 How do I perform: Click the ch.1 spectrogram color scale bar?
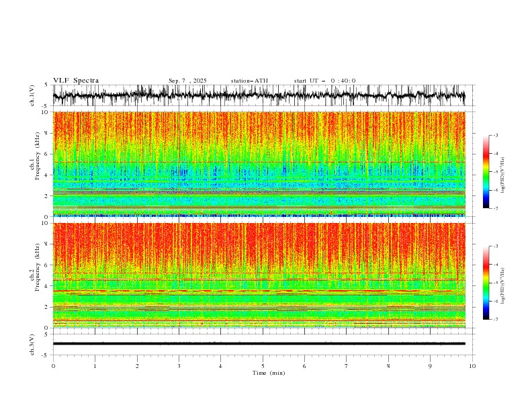[x=486, y=172]
